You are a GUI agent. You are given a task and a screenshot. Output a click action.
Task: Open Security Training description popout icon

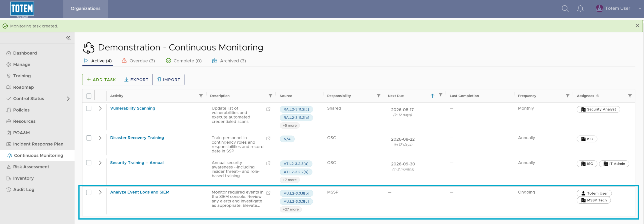(268, 163)
